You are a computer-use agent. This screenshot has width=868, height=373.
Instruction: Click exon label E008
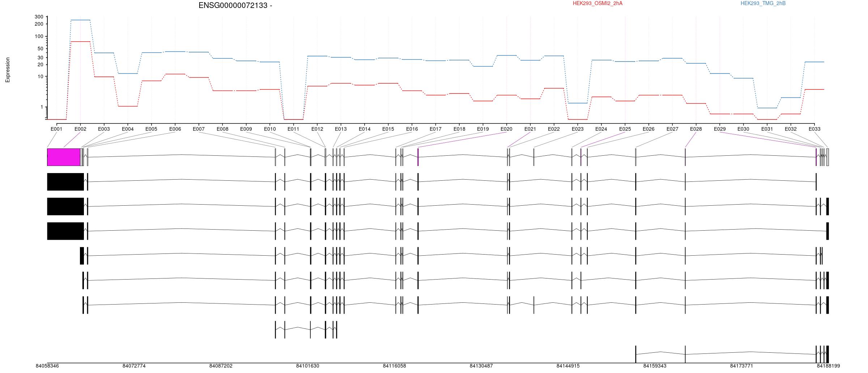point(222,129)
